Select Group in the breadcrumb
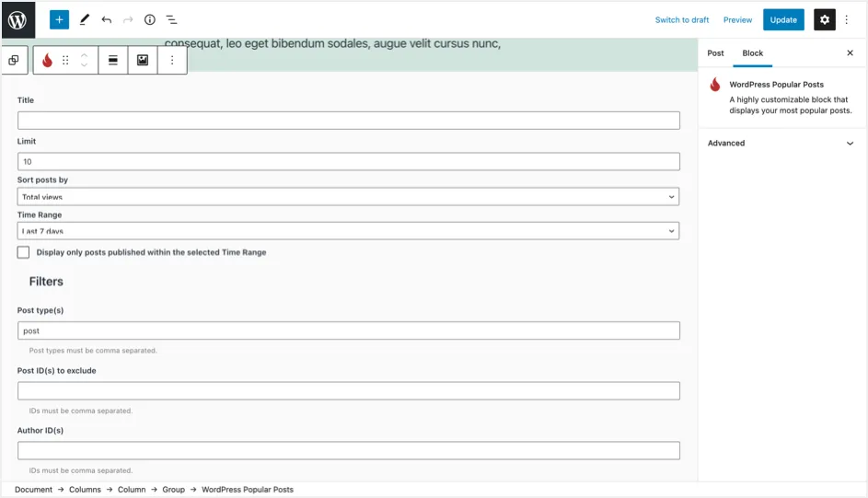 (x=173, y=490)
